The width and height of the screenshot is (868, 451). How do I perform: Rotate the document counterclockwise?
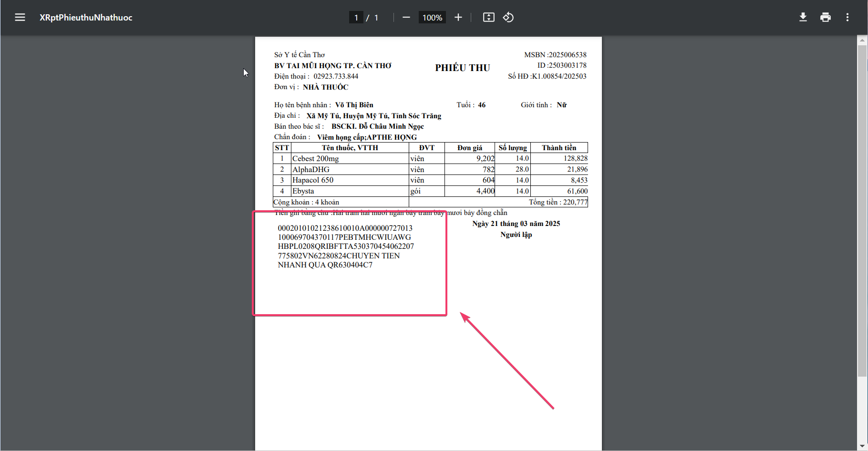tap(508, 18)
